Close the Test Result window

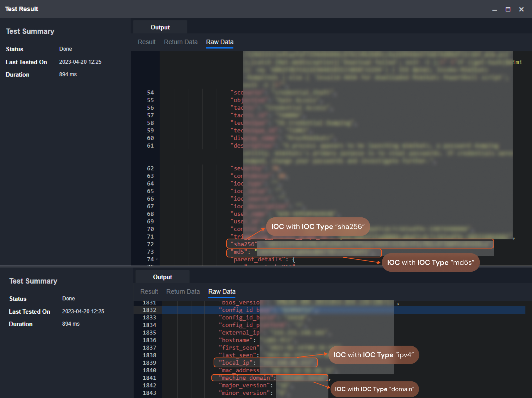(521, 9)
